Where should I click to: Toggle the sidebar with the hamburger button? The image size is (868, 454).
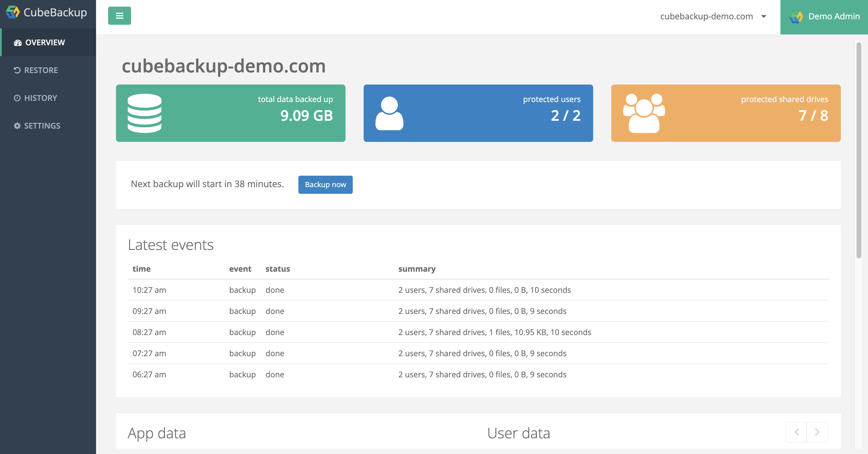tap(119, 15)
